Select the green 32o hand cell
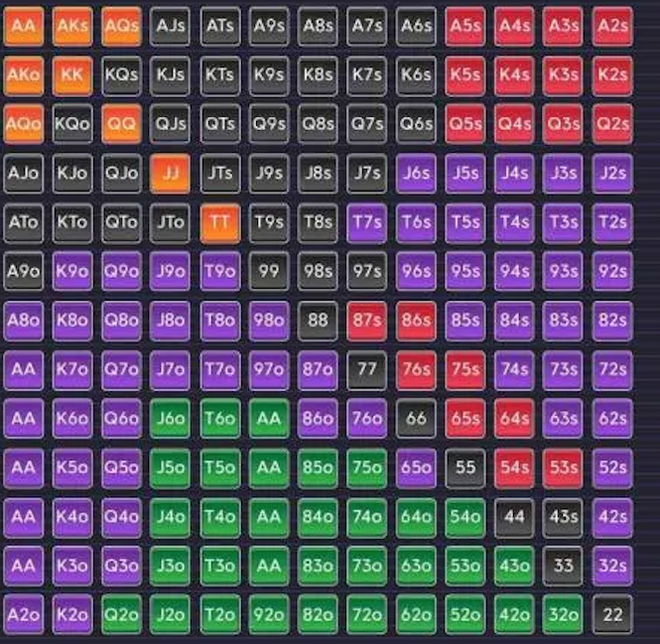The width and height of the screenshot is (660, 644). pos(564,614)
